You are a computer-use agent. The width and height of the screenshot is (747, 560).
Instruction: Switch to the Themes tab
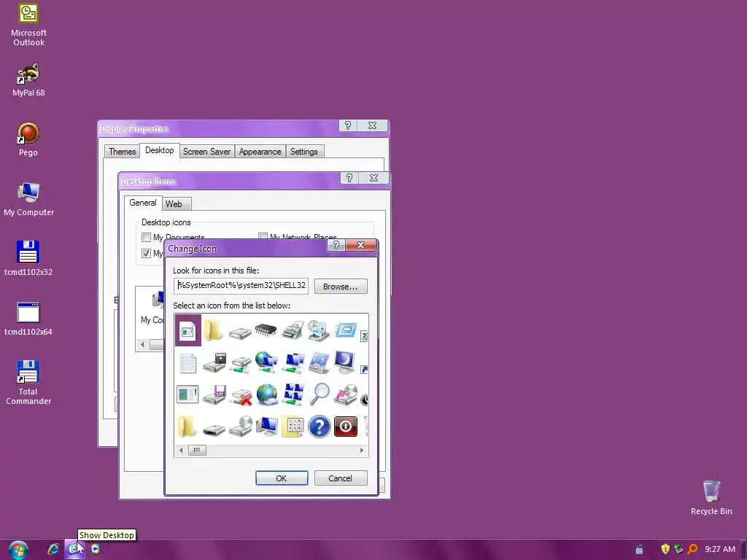tap(122, 152)
